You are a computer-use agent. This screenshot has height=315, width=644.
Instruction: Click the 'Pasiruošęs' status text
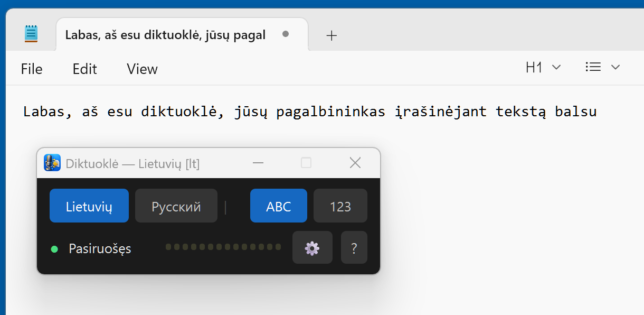click(x=100, y=248)
